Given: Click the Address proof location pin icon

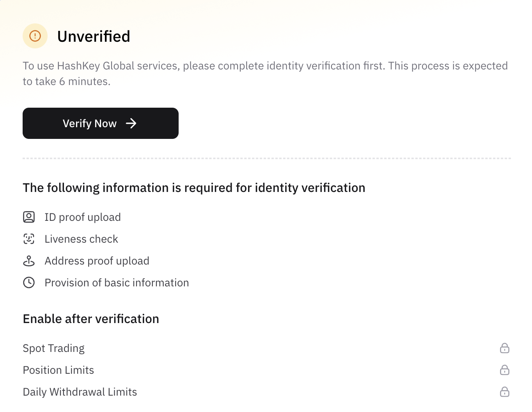Looking at the screenshot, I should click(29, 261).
